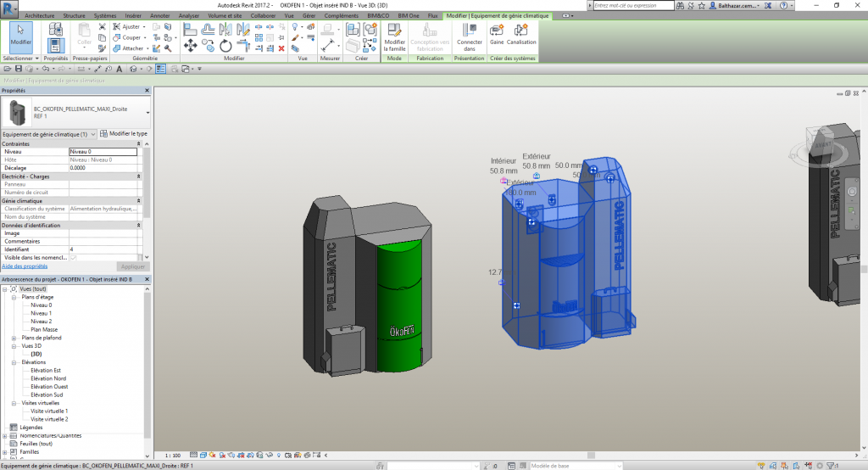Open the Aide des propriétés link

click(x=24, y=266)
